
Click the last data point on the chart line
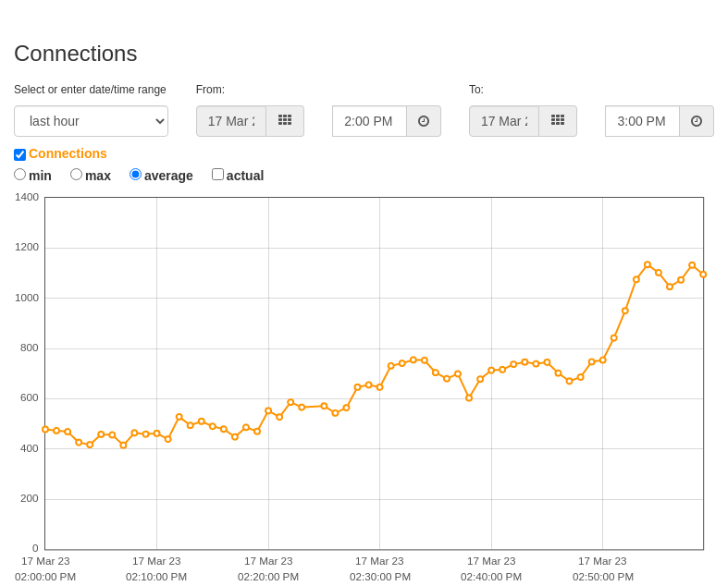tap(703, 275)
